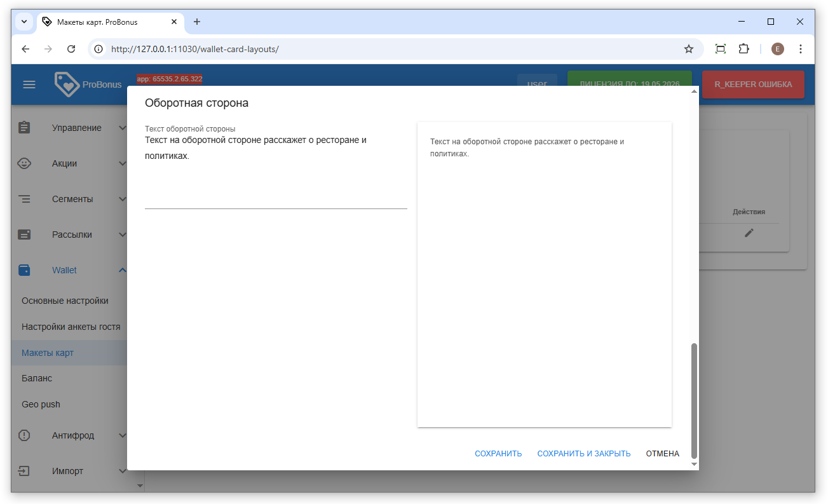Select the Geo push menu item

(41, 404)
